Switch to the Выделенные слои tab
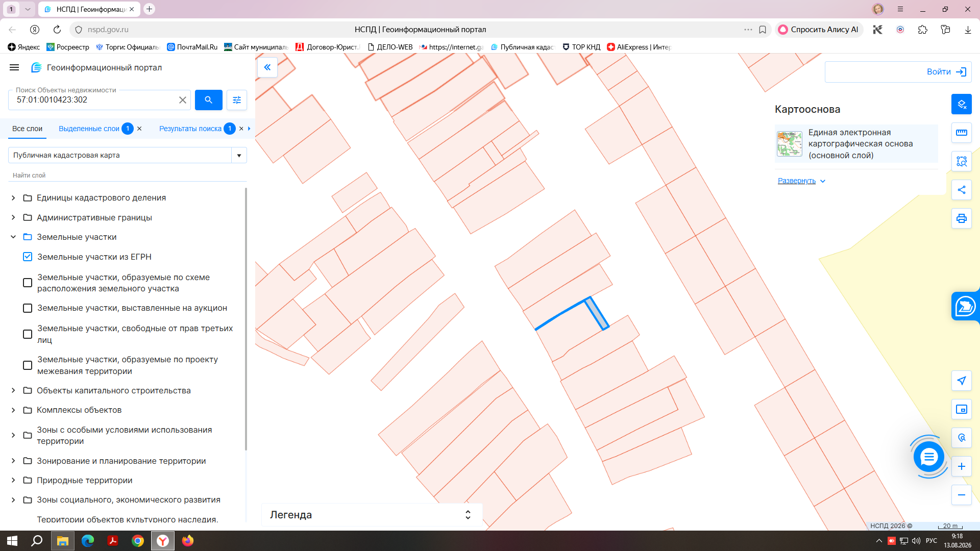Image resolution: width=980 pixels, height=551 pixels. coord(89,129)
